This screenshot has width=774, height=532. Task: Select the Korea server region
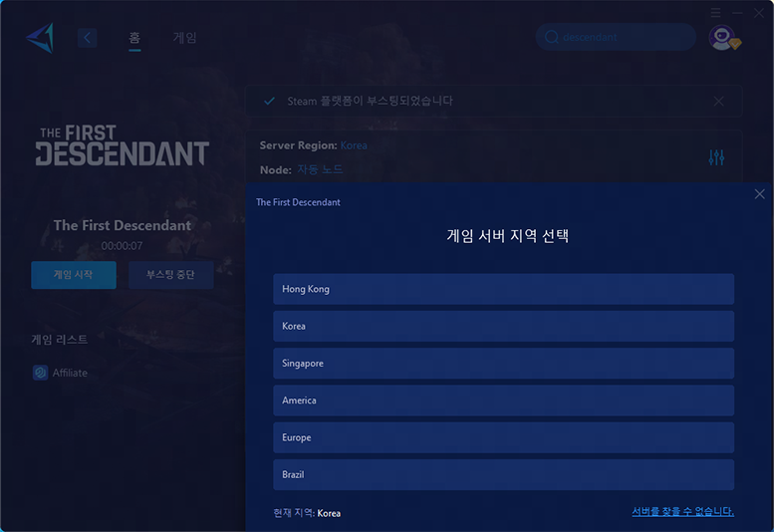tap(503, 326)
